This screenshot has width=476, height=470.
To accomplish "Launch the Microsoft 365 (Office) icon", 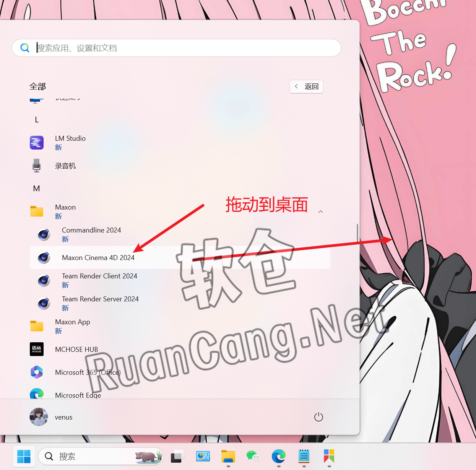I will point(37,372).
